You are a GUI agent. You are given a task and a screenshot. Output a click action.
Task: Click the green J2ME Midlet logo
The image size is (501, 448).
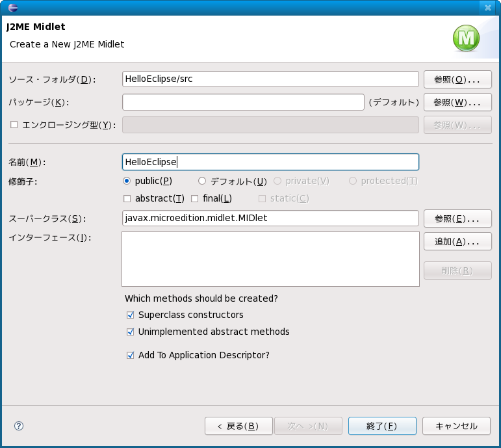tap(466, 38)
